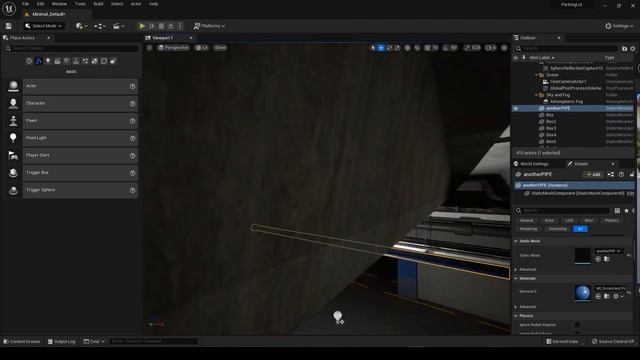
Task: Open help icon next to Pawn entry
Action: coord(132,121)
